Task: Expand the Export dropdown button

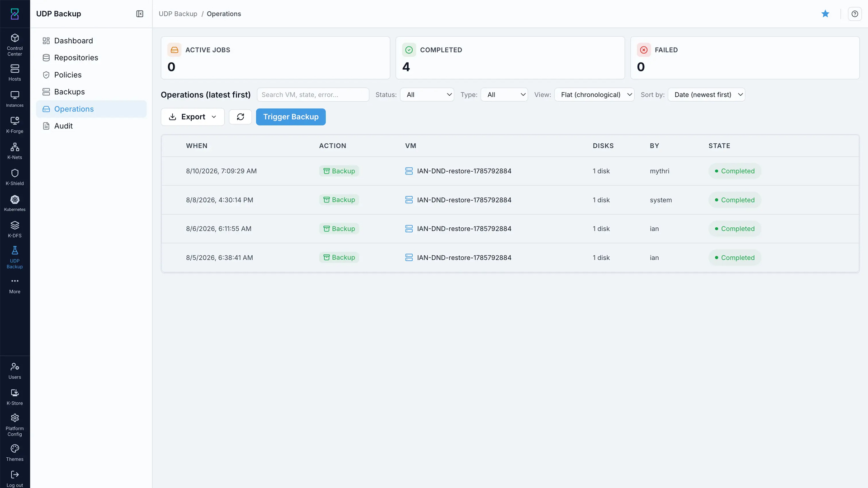Action: [193, 117]
